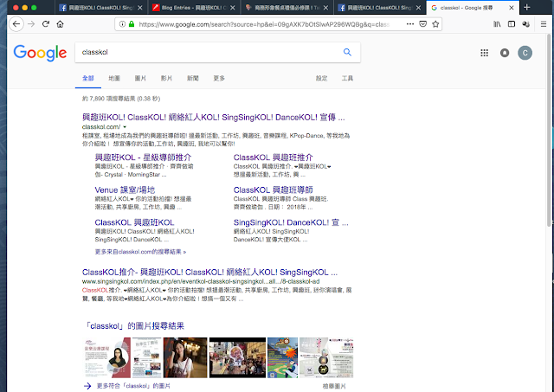This screenshot has width=554, height=392.
Task: Expand dropdown arrow beside classkol.com URL
Action: point(125,127)
